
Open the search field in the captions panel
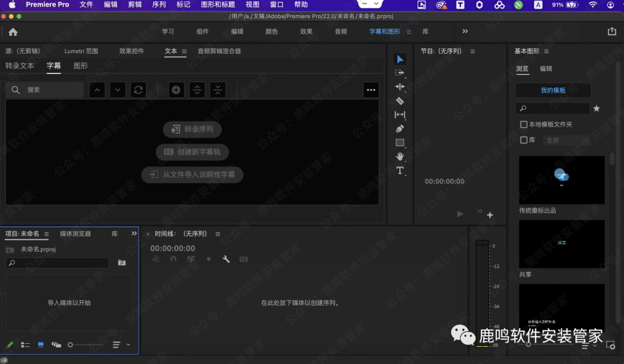coord(44,90)
